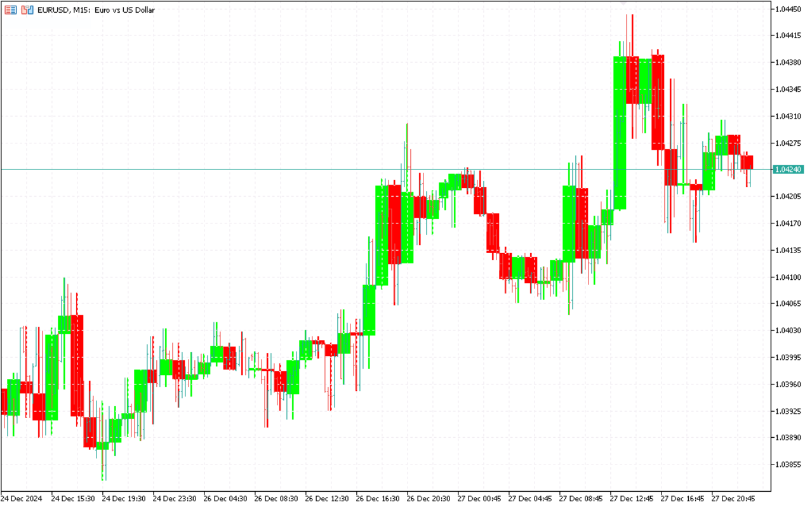Image resolution: width=812 pixels, height=507 pixels.
Task: Click the 1.04100 price scale label
Action: [788, 277]
